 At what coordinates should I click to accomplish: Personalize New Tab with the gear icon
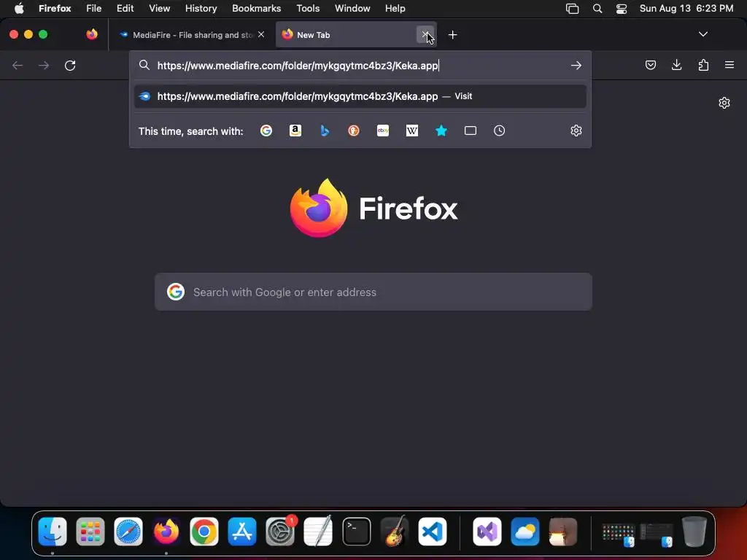click(x=724, y=103)
